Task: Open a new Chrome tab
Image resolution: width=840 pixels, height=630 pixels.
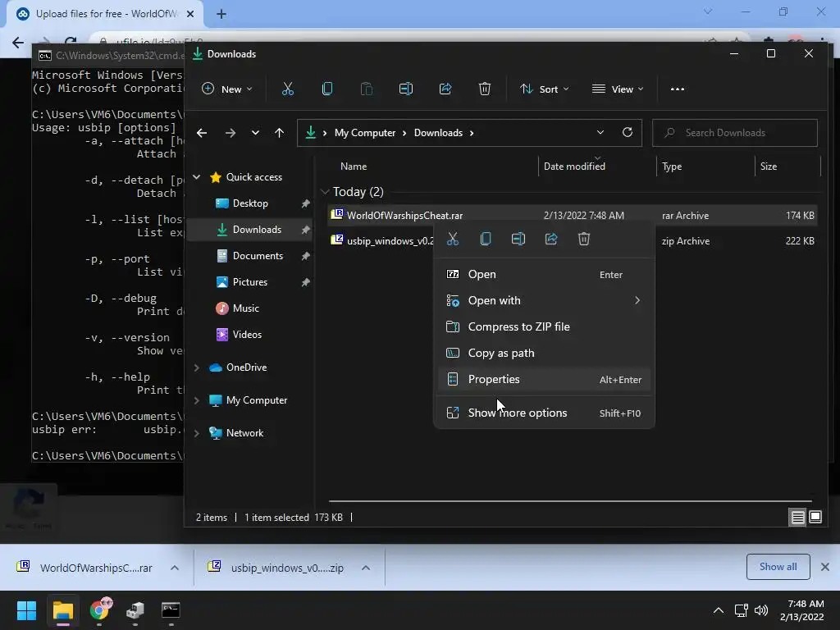Action: [x=221, y=14]
